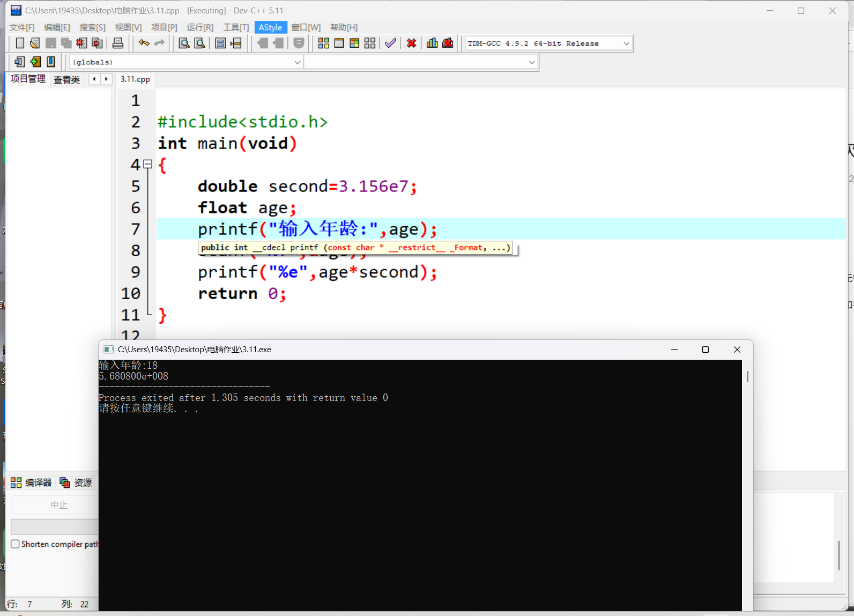This screenshot has height=616, width=854.
Task: Undo the last edit
Action: pyautogui.click(x=144, y=43)
